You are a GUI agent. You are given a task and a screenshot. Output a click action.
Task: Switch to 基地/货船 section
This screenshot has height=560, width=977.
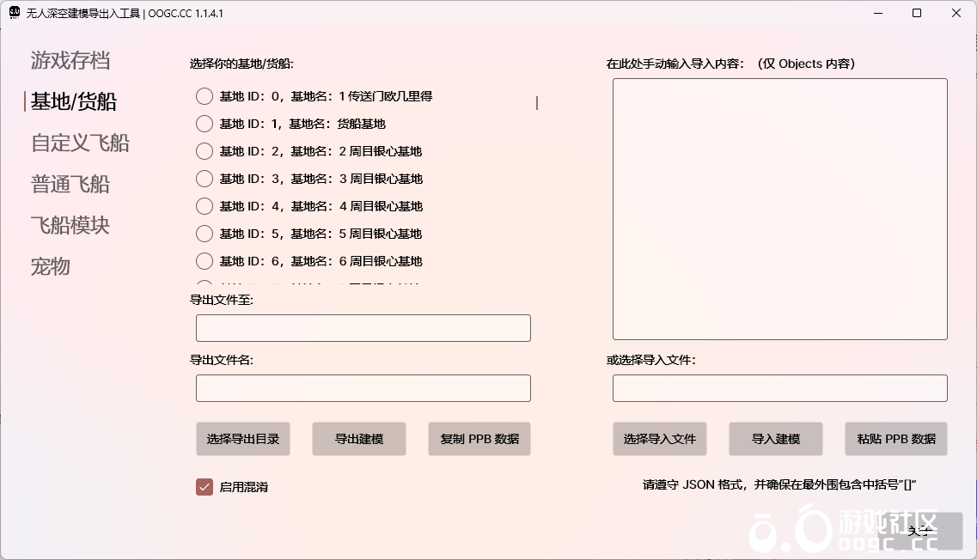point(74,101)
